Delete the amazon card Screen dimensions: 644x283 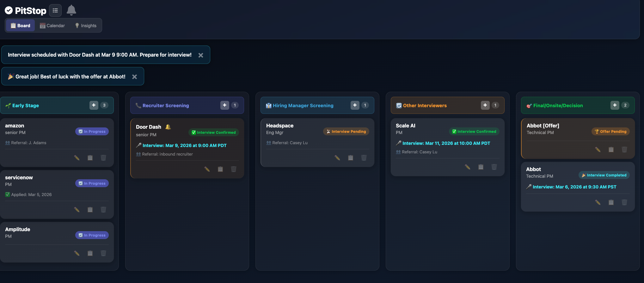tap(103, 157)
